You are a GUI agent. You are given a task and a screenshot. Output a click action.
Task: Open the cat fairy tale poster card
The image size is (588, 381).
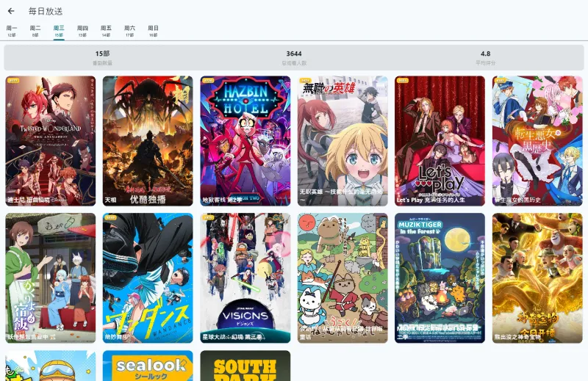pos(343,278)
